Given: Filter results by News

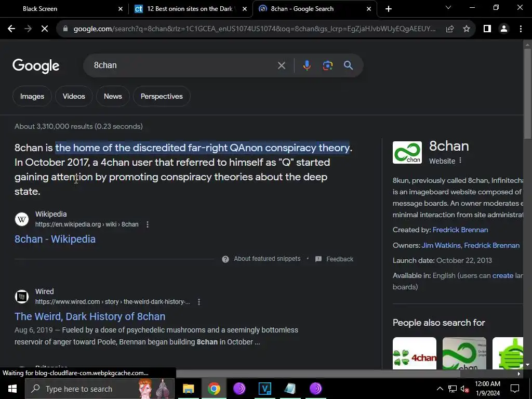Looking at the screenshot, I should 113,96.
